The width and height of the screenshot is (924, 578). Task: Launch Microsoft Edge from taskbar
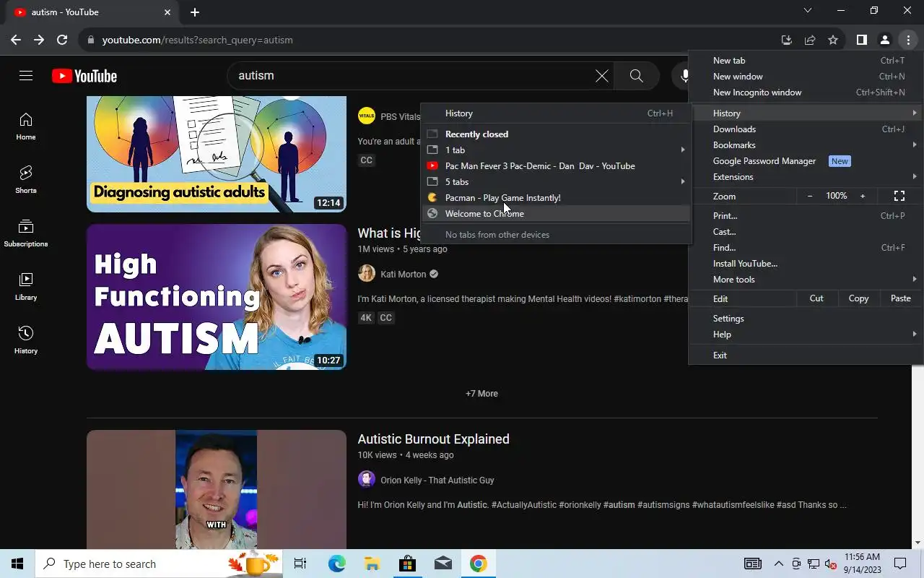[x=337, y=564]
